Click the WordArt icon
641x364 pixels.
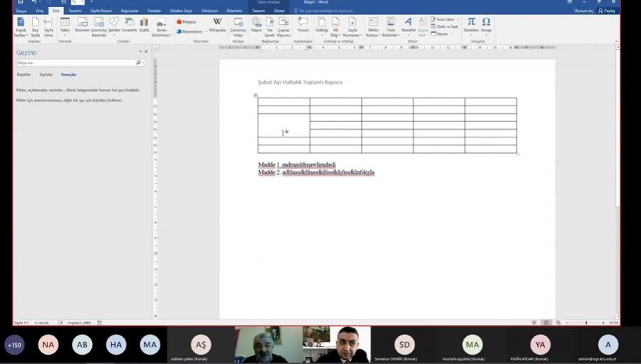tap(408, 25)
